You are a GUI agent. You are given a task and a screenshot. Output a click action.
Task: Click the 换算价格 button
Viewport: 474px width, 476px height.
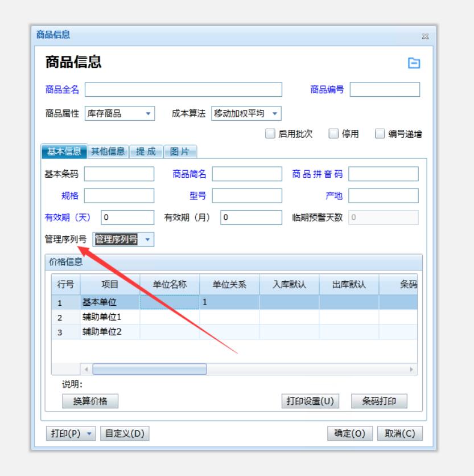90,401
